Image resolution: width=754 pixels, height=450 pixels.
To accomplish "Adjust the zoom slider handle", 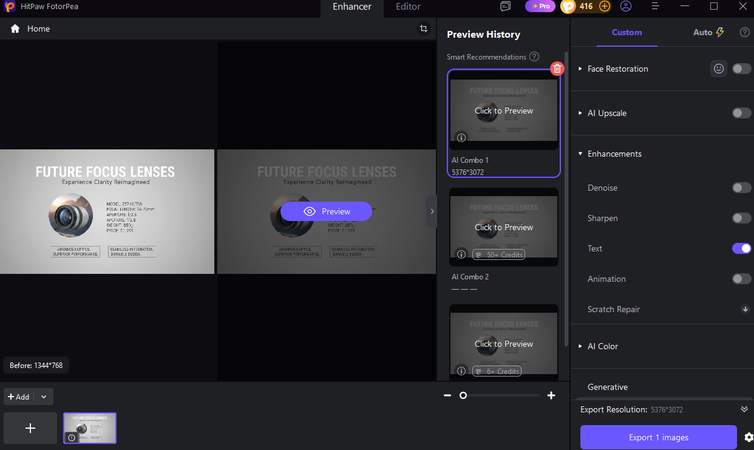I will tap(463, 395).
